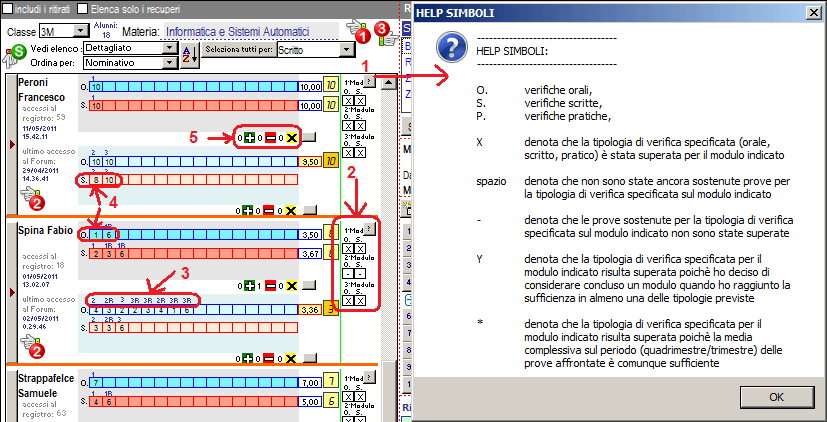This screenshot has height=422, width=827.
Task: Click red minus icon in Peroni's first row
Action: (x=269, y=136)
